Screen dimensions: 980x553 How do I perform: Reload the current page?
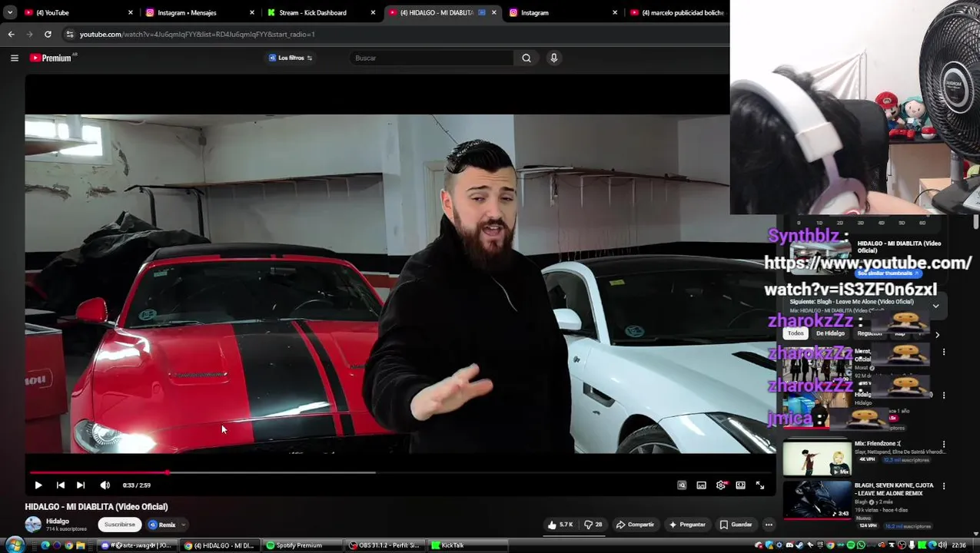click(x=48, y=34)
